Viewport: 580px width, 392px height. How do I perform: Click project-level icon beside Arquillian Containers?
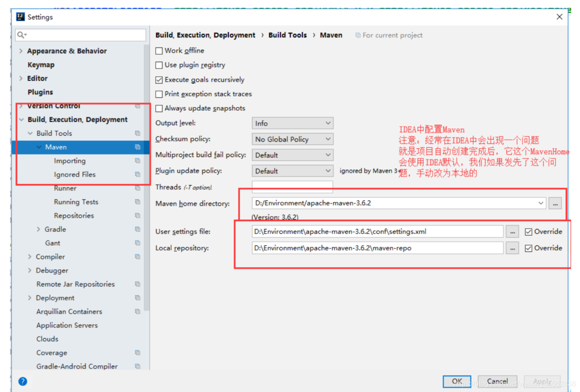click(x=137, y=312)
